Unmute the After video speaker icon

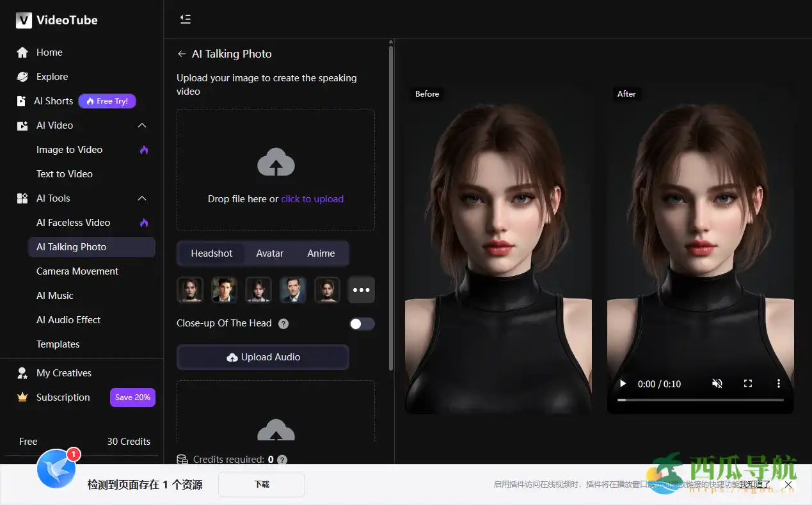point(717,384)
